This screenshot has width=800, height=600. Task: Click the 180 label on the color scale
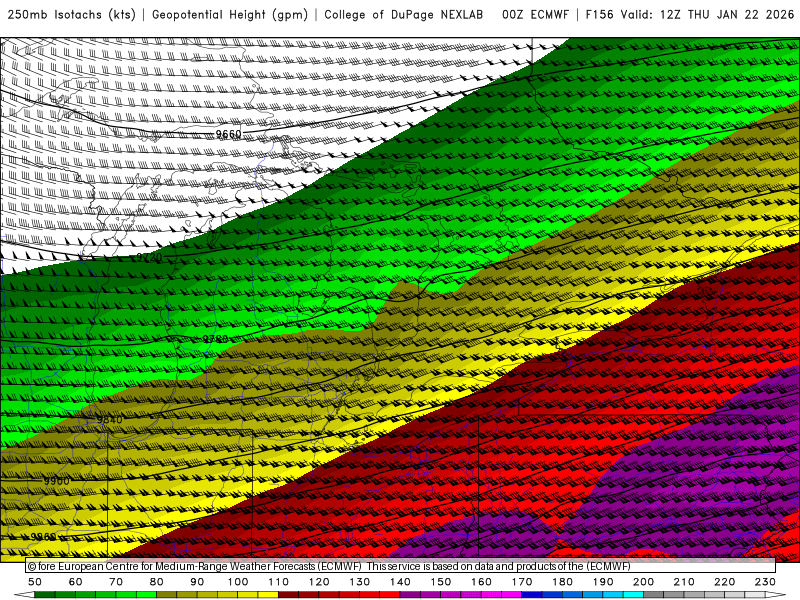pyautogui.click(x=563, y=582)
